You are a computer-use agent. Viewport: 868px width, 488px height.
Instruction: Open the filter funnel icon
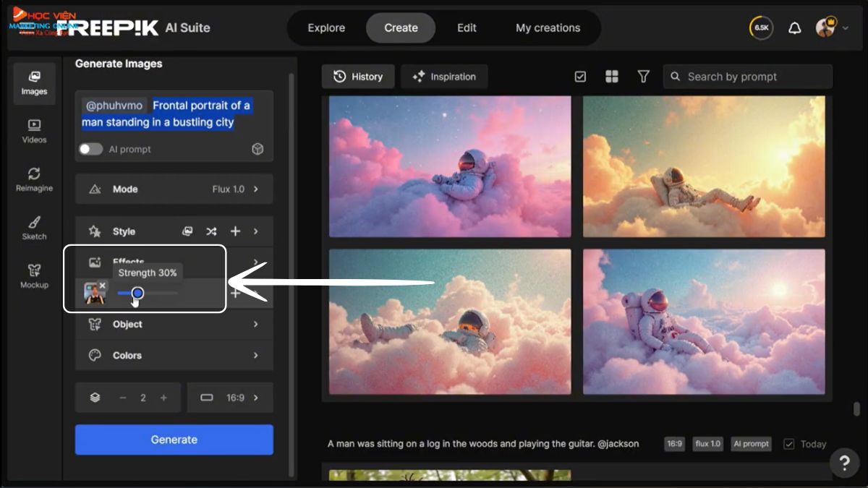(643, 77)
